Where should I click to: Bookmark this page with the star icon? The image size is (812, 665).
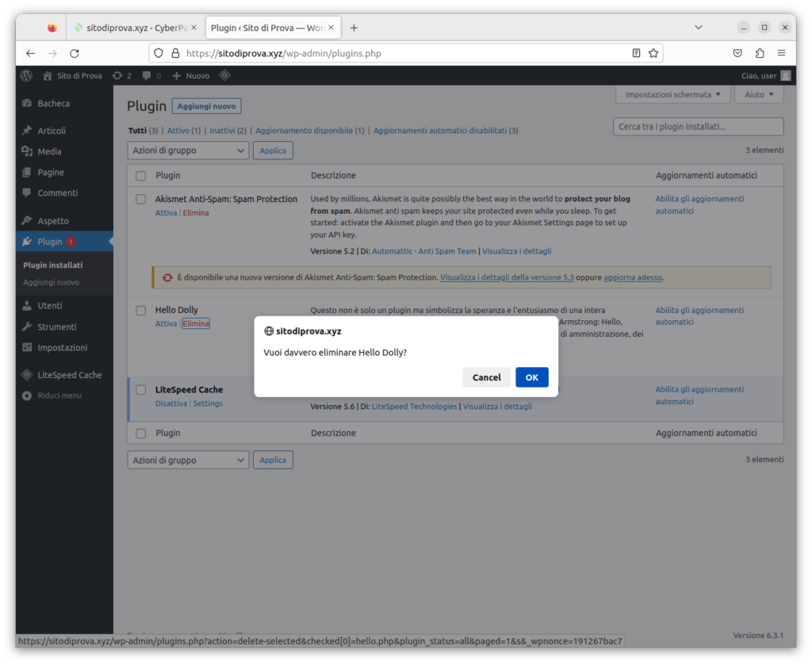[653, 53]
